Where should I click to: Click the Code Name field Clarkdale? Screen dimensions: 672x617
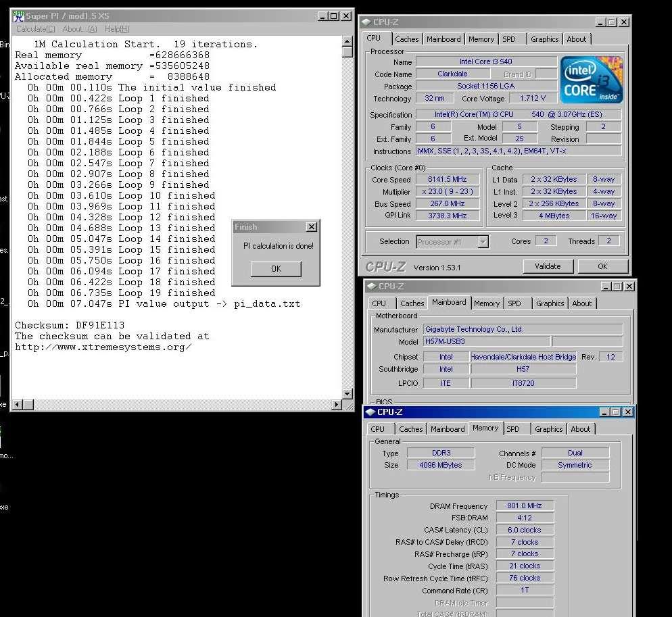pyautogui.click(x=452, y=74)
